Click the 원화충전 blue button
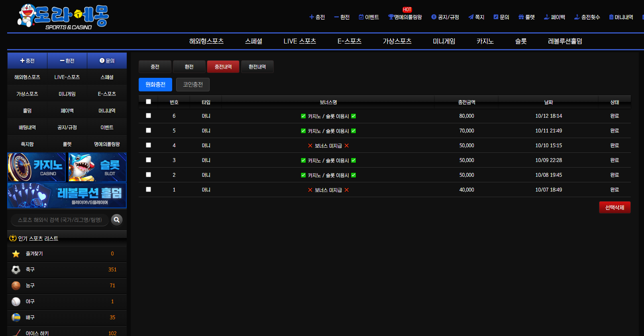The width and height of the screenshot is (644, 336). tap(155, 85)
